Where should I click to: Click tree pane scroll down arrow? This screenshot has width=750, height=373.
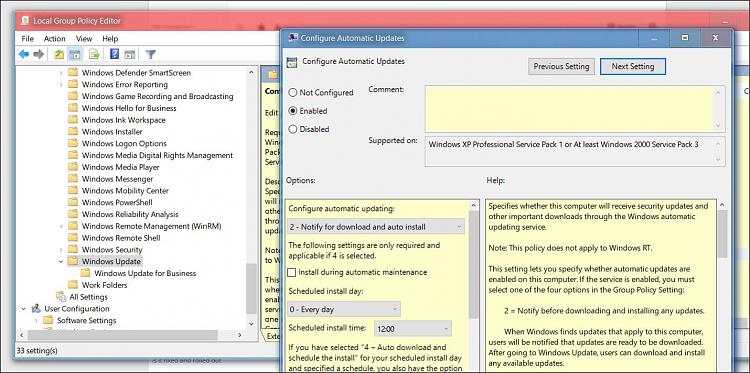tap(251, 324)
